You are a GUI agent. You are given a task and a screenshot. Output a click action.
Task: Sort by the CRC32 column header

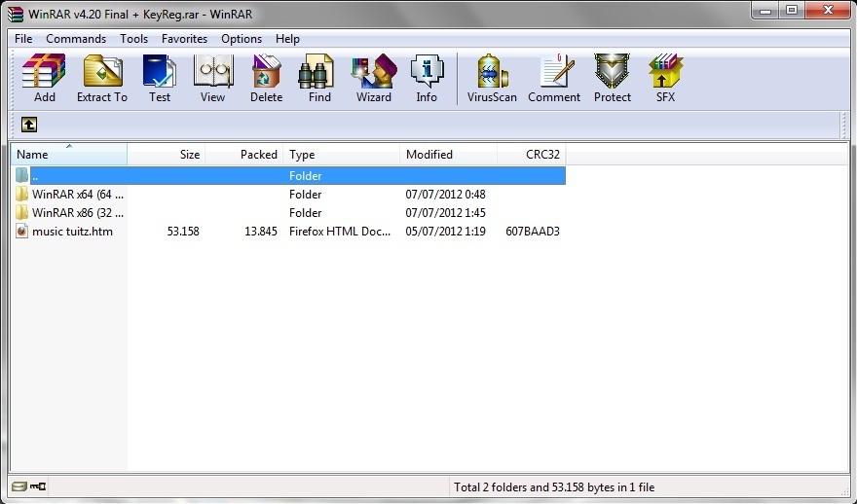click(x=532, y=155)
